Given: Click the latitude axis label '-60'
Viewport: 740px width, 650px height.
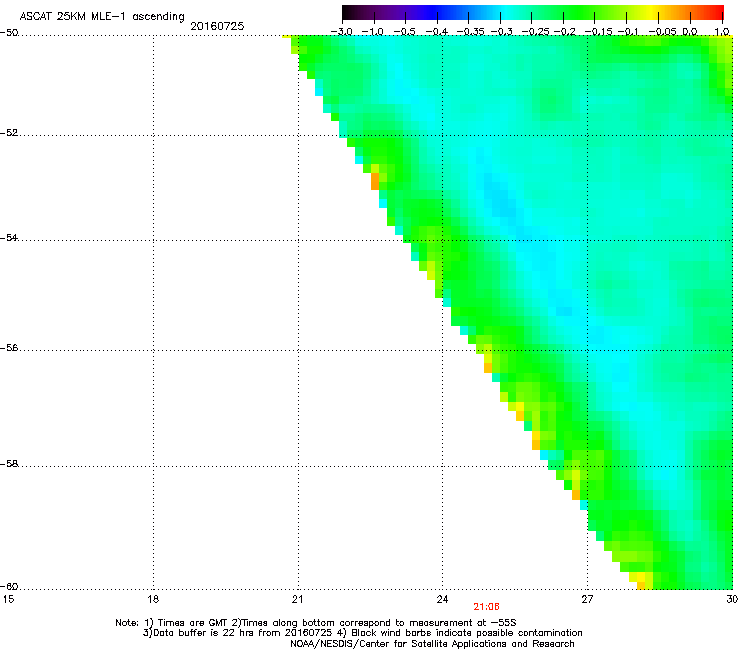Looking at the screenshot, I should pyautogui.click(x=9, y=587).
